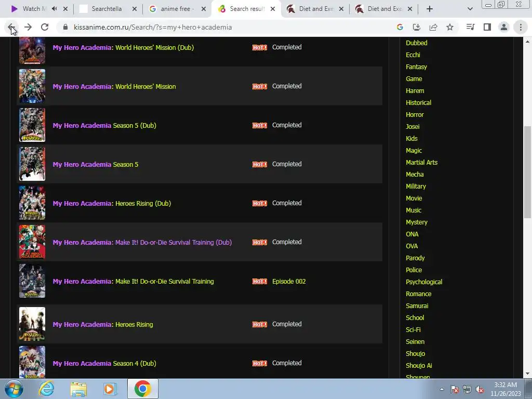Click the Chrome taskbar icon
532x399 pixels.
pyautogui.click(x=142, y=389)
